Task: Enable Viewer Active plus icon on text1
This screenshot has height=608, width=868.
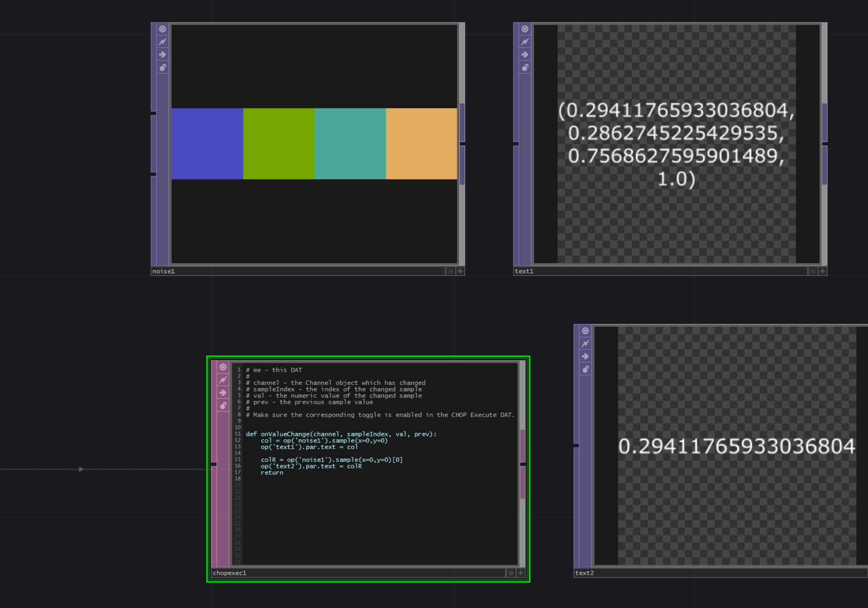Action: (822, 271)
